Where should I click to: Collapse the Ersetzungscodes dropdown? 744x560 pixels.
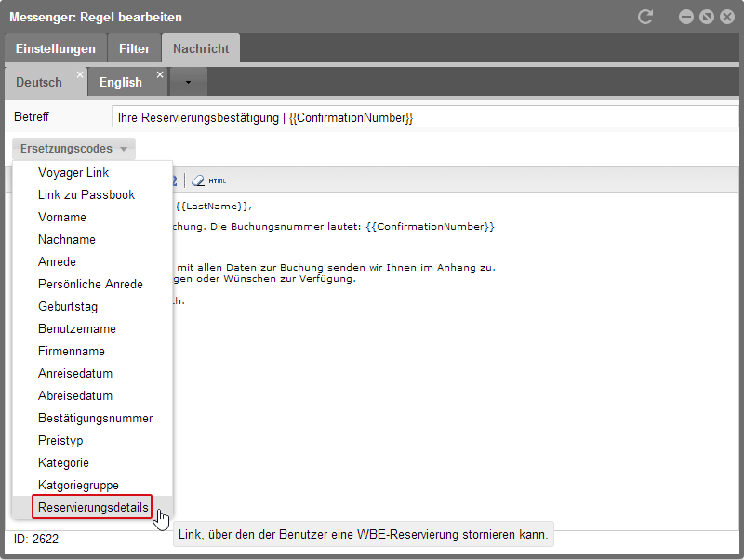click(74, 149)
